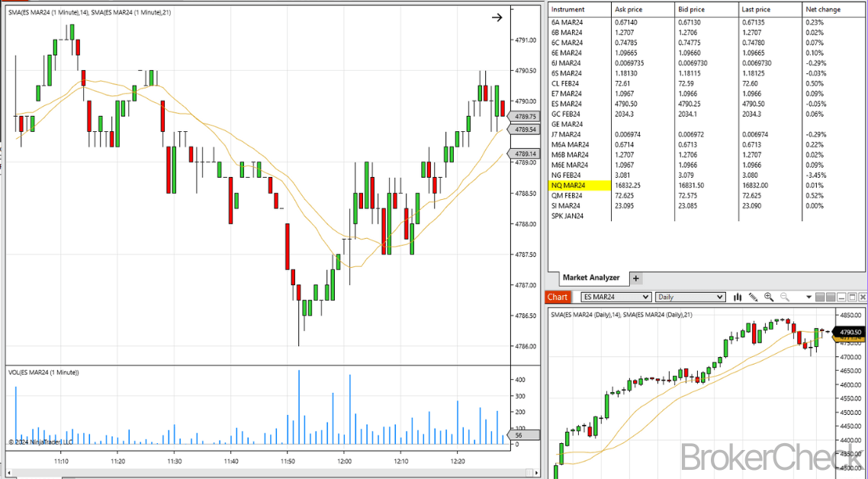
Task: Add a new tab with the plus button
Action: [x=636, y=278]
